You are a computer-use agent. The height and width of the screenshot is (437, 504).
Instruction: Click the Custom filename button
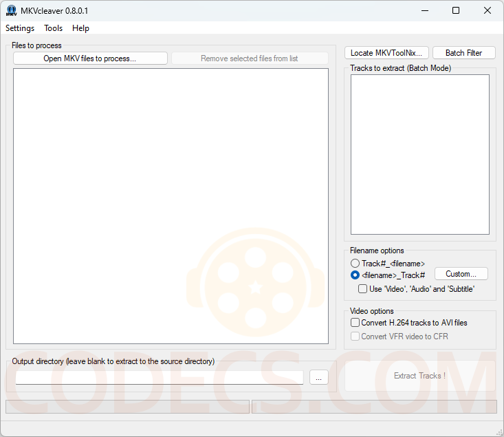(x=461, y=274)
